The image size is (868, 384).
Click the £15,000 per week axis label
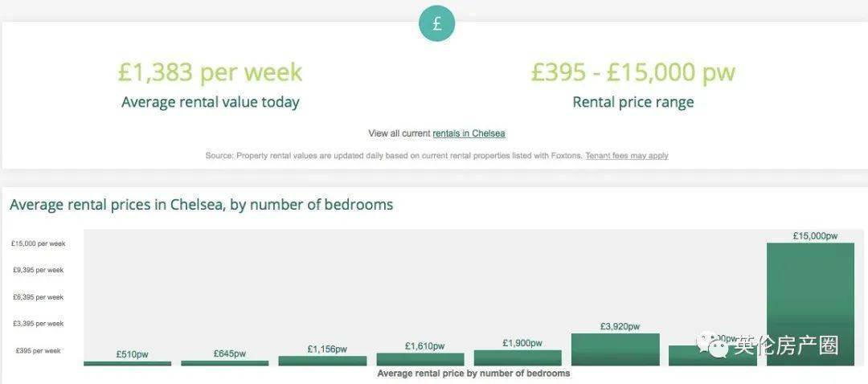click(x=39, y=243)
